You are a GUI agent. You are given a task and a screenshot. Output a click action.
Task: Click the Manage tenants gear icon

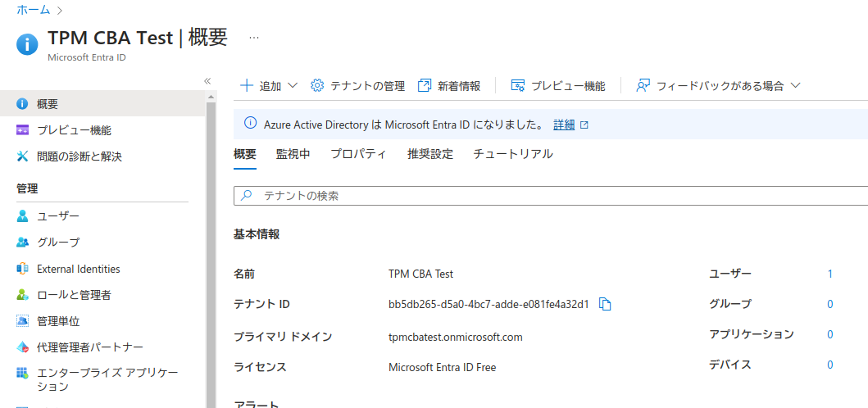[317, 86]
